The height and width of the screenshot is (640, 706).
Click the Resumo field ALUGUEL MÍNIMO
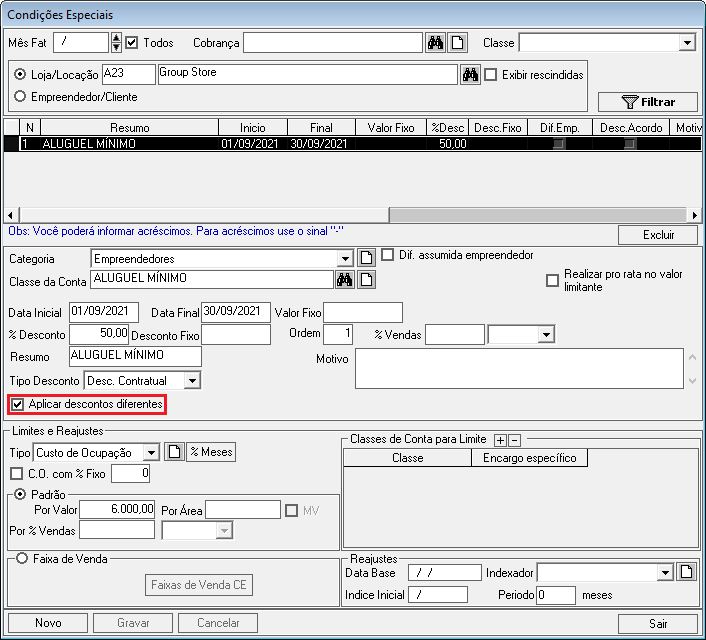click(135, 356)
